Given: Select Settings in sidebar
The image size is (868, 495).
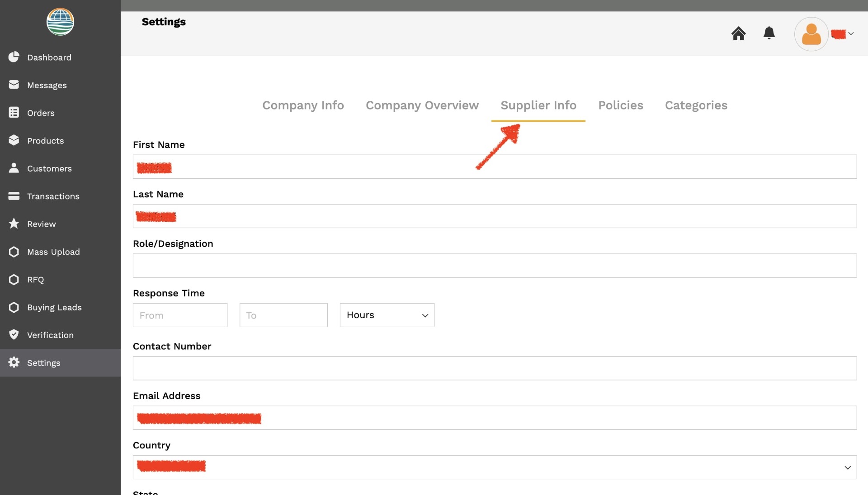Looking at the screenshot, I should [60, 363].
